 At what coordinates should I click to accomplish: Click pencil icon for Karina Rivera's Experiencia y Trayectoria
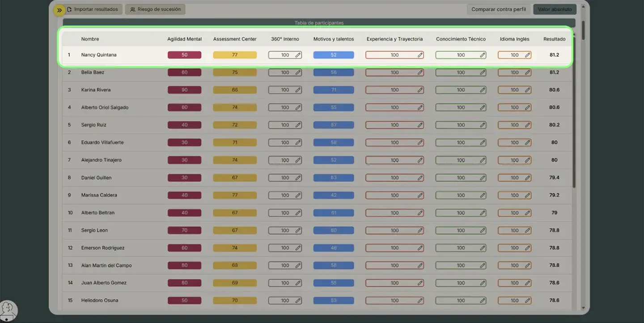420,90
